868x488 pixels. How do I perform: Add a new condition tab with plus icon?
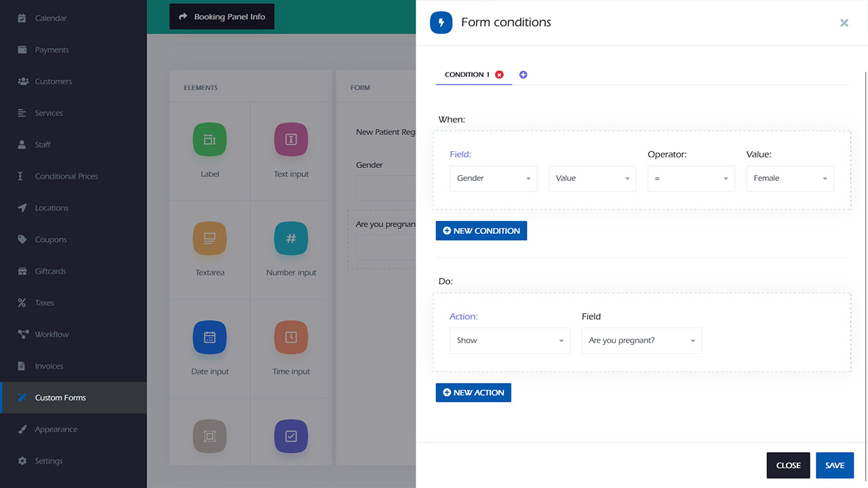pyautogui.click(x=523, y=75)
